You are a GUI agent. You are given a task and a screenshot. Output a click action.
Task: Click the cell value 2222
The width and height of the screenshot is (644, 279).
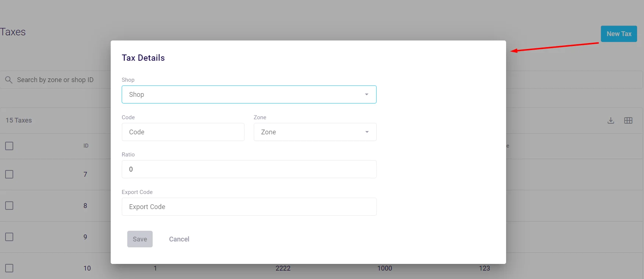click(x=283, y=268)
